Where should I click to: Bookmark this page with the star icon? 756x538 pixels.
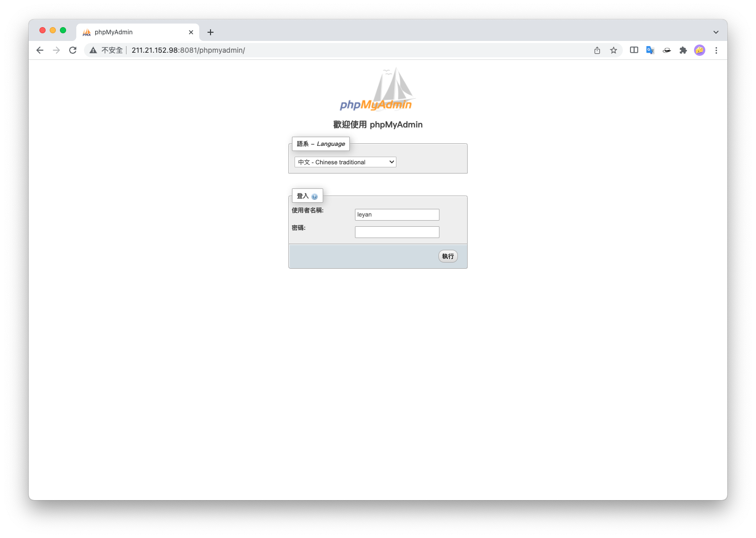tap(614, 50)
